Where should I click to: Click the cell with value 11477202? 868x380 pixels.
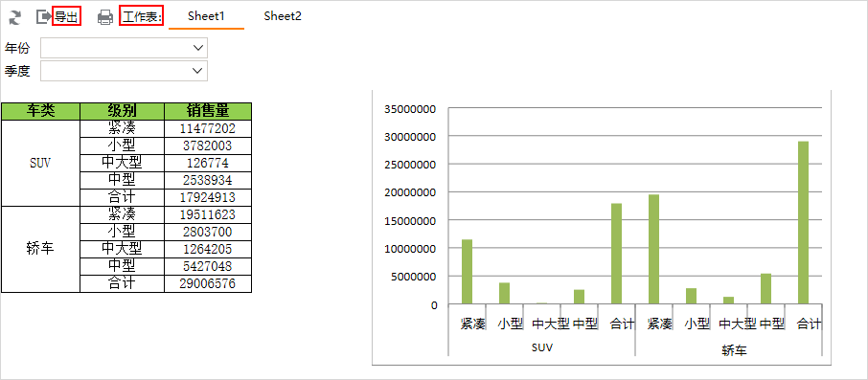pyautogui.click(x=208, y=129)
